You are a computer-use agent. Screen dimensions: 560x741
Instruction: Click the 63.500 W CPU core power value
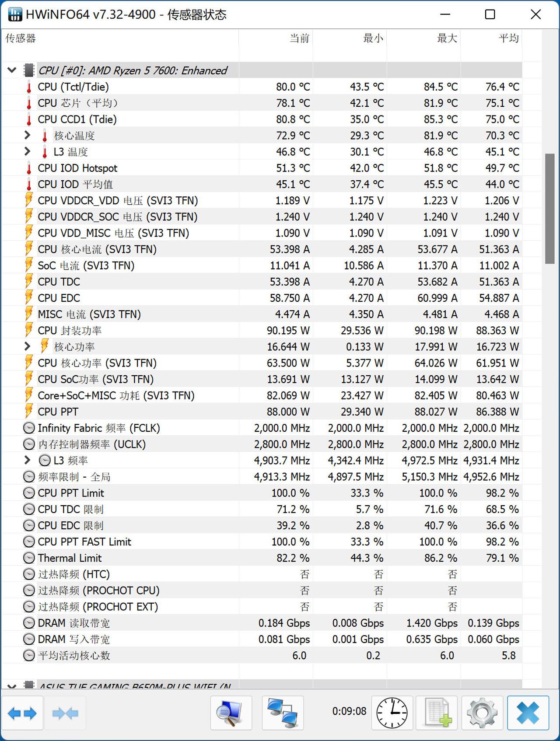click(288, 363)
